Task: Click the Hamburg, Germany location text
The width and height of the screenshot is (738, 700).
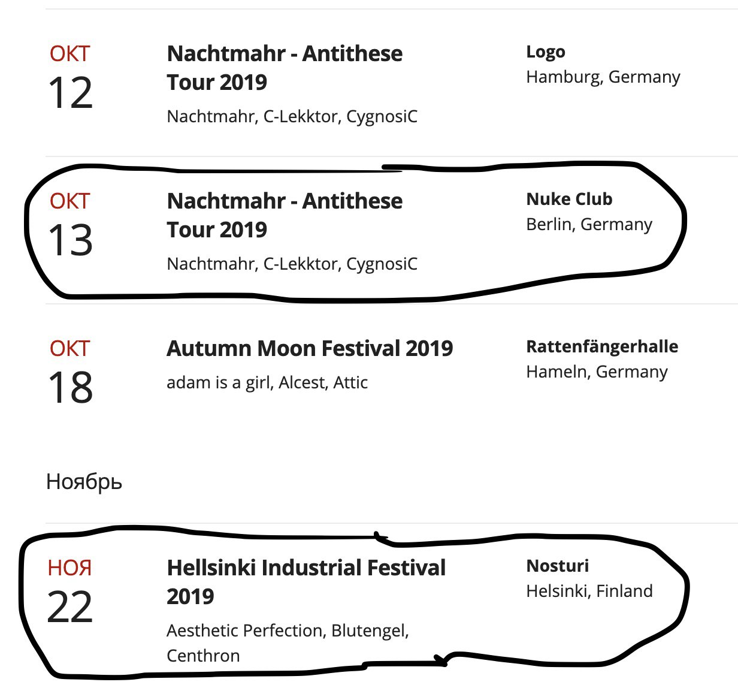Action: pos(603,77)
